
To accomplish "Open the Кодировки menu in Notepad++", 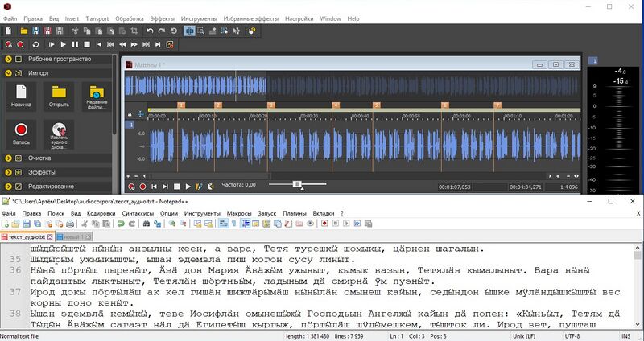I will click(x=101, y=213).
